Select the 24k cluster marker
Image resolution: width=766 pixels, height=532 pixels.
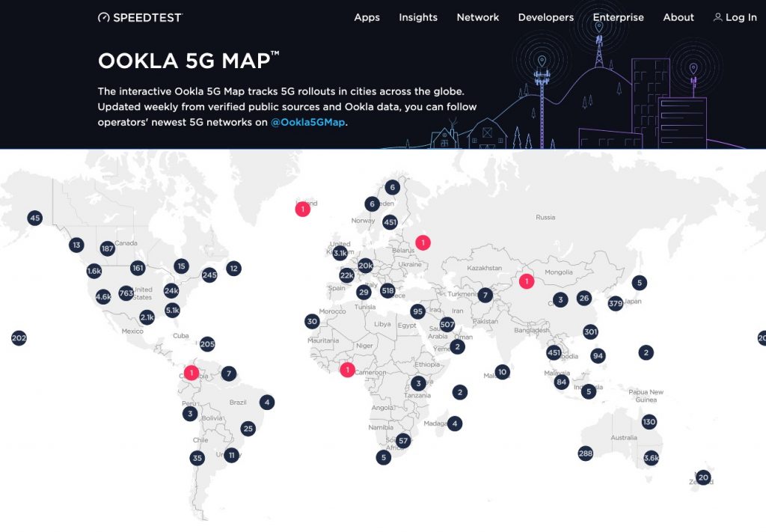(171, 291)
